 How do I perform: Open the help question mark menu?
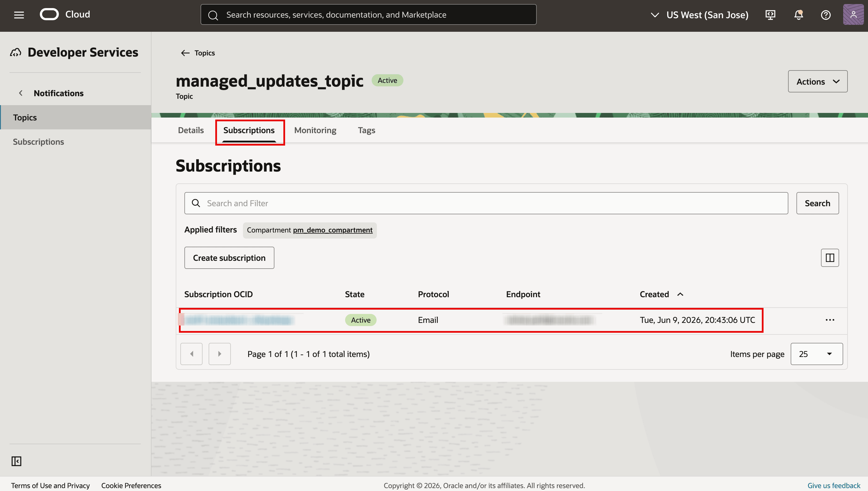[x=826, y=15]
